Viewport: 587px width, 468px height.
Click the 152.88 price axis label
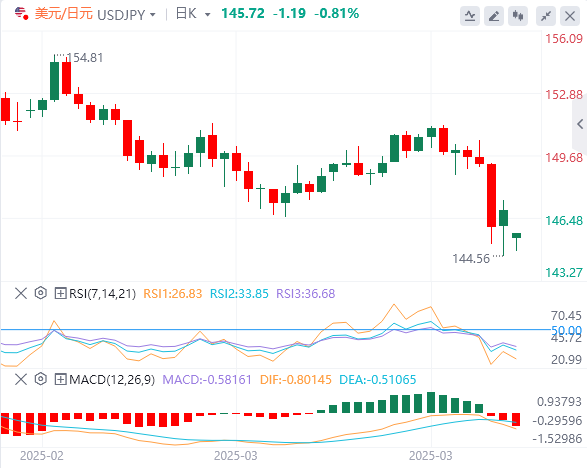(x=564, y=94)
